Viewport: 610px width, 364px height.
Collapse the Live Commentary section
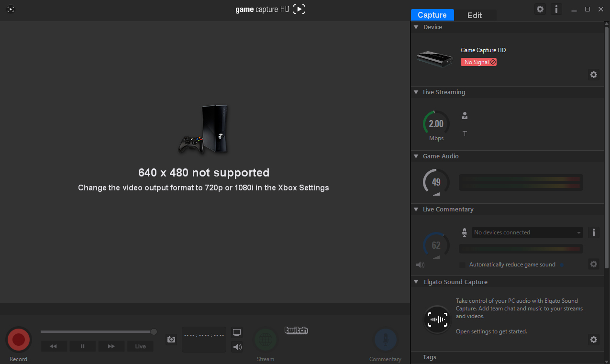pos(416,210)
